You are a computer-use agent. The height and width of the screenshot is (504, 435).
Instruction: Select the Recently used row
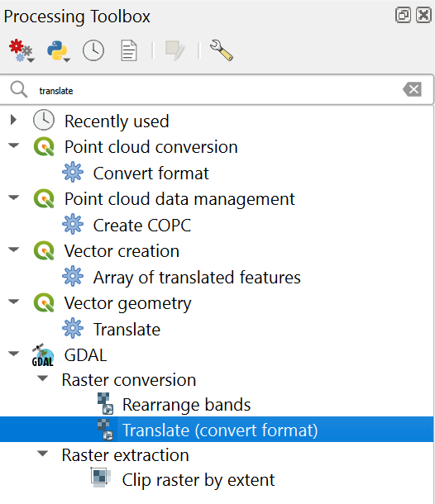[217, 121]
